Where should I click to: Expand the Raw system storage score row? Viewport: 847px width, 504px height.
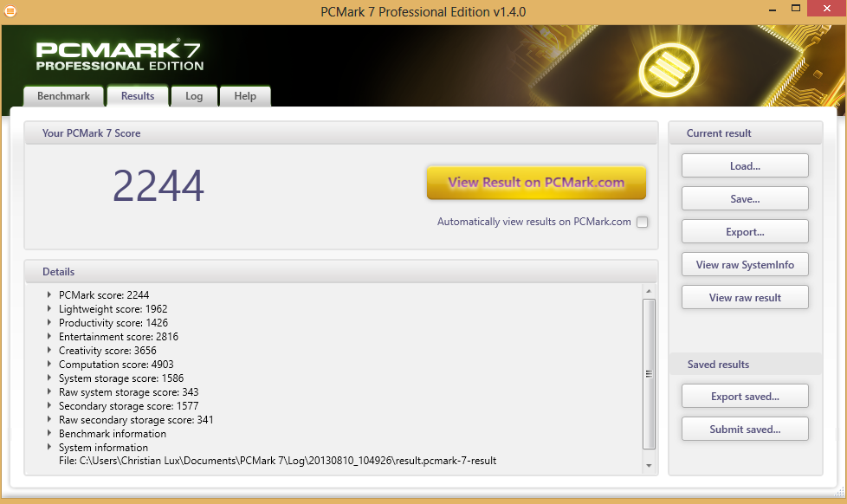49,391
